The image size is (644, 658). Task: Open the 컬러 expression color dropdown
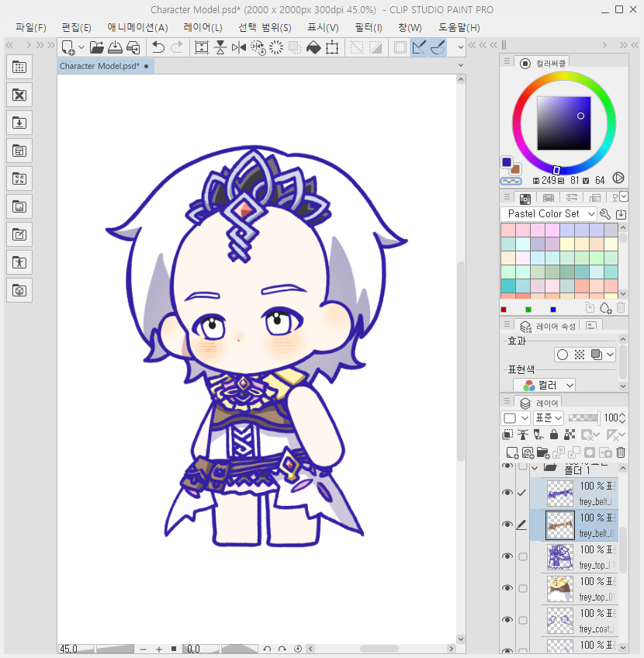pyautogui.click(x=544, y=385)
